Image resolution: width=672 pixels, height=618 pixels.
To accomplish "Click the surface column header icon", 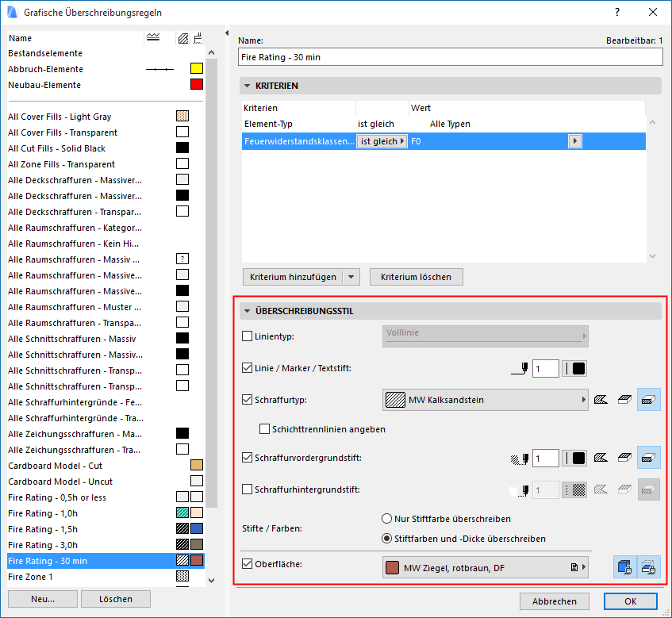I will 198,39.
